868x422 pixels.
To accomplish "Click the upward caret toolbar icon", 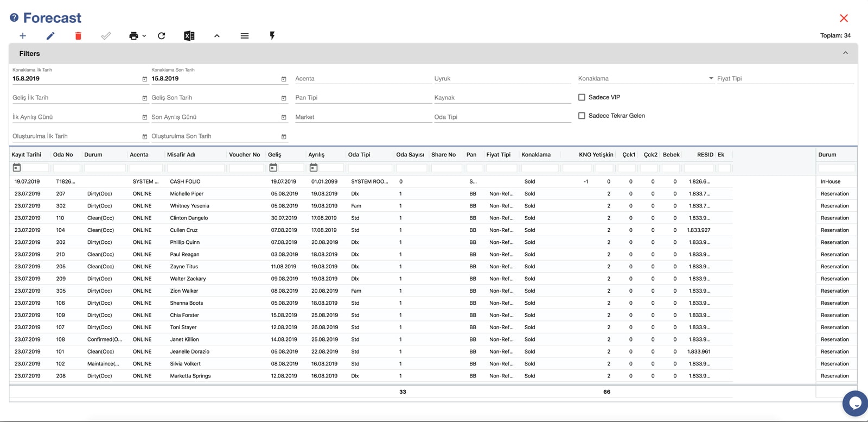I will 217,36.
